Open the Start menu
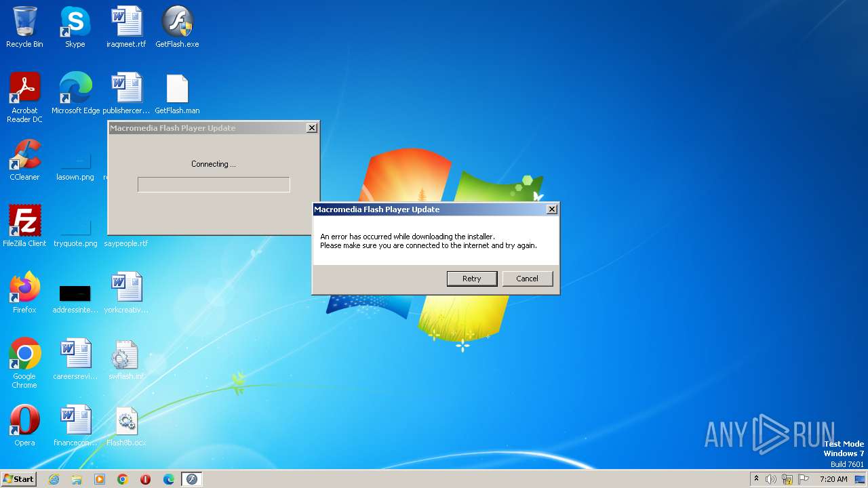Screen dimensions: 868x488 coord(18,479)
